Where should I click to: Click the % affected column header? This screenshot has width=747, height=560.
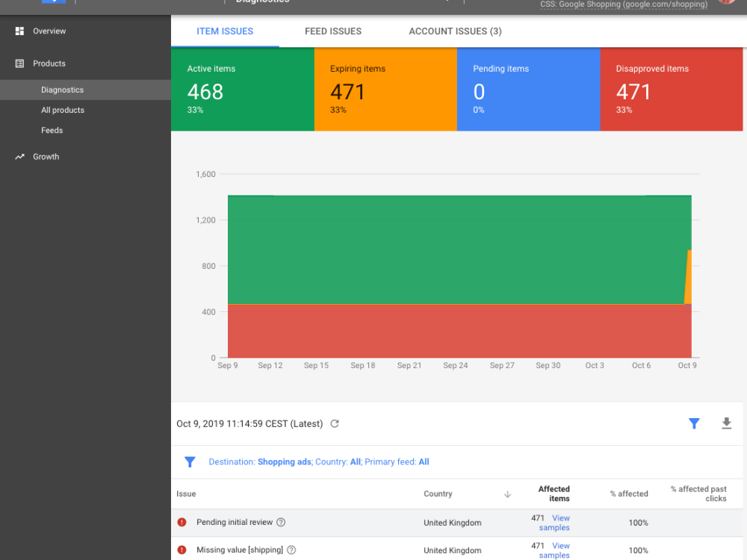coord(629,494)
